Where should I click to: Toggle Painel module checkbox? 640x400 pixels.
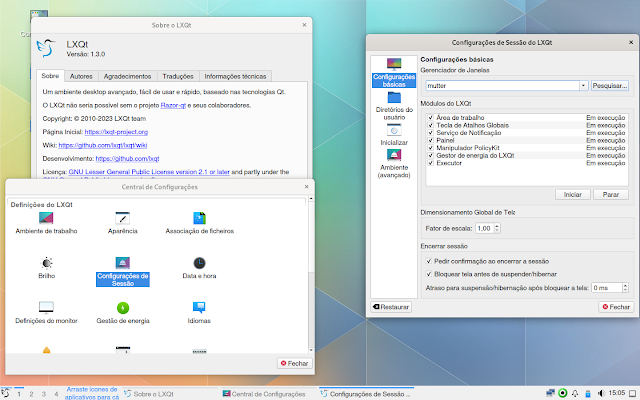pos(430,140)
